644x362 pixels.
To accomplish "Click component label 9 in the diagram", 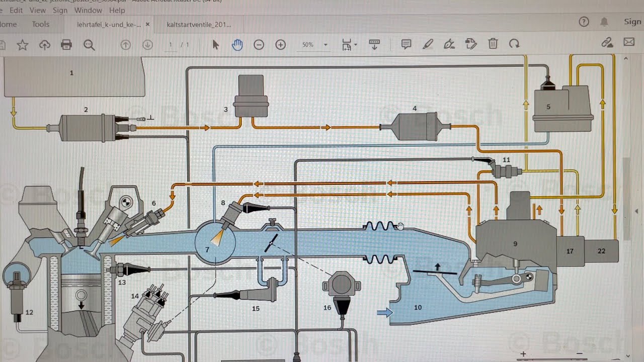I will 515,244.
